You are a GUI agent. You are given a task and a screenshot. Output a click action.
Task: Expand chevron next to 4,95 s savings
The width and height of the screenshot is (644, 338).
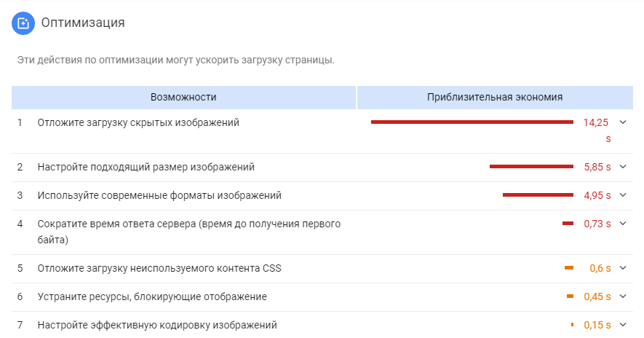(622, 195)
